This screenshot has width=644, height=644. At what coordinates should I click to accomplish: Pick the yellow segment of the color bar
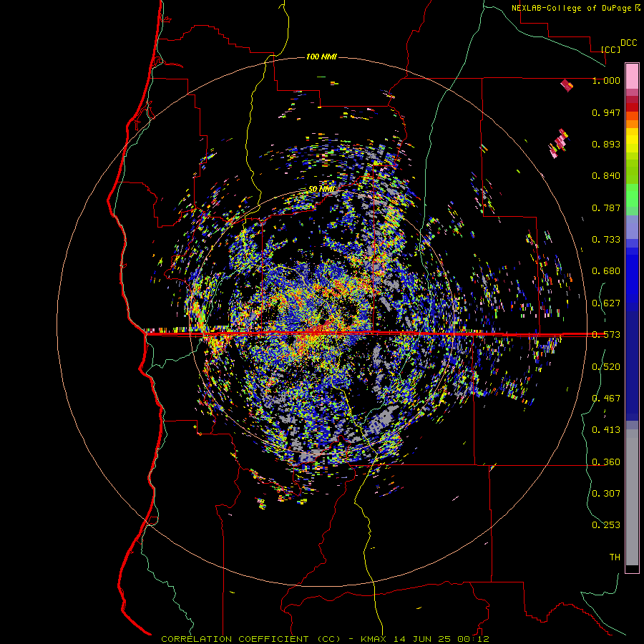click(x=632, y=140)
